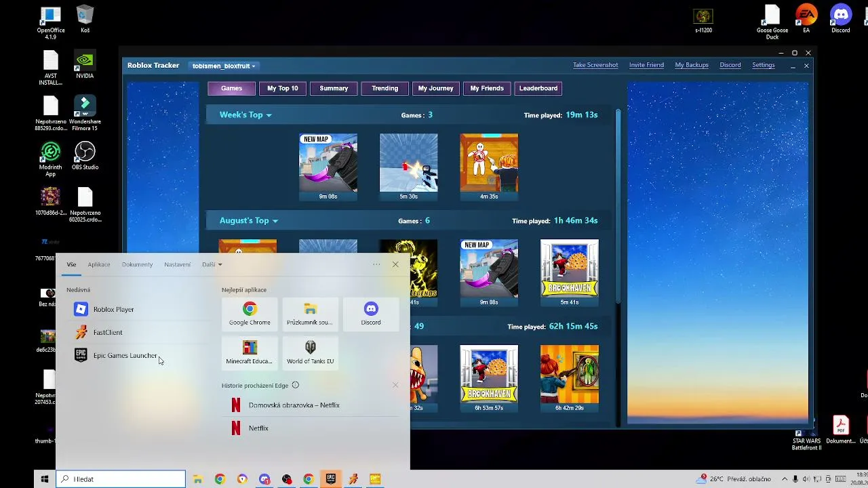Switch to My Top 10 tab
Image resolution: width=868 pixels, height=488 pixels.
283,88
